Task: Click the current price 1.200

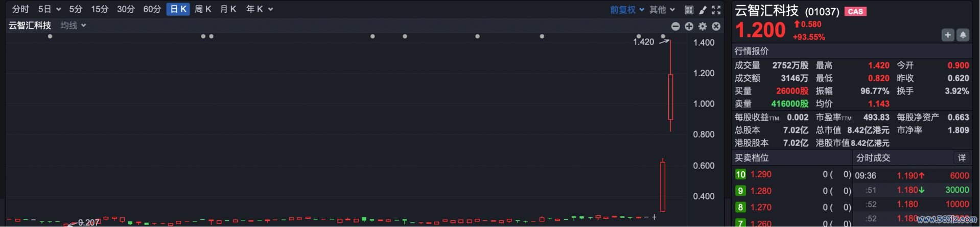Action: point(760,30)
